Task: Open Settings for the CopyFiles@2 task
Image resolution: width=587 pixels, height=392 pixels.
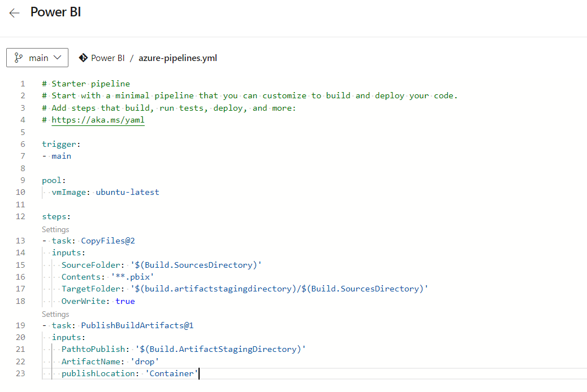Action: pyautogui.click(x=55, y=229)
